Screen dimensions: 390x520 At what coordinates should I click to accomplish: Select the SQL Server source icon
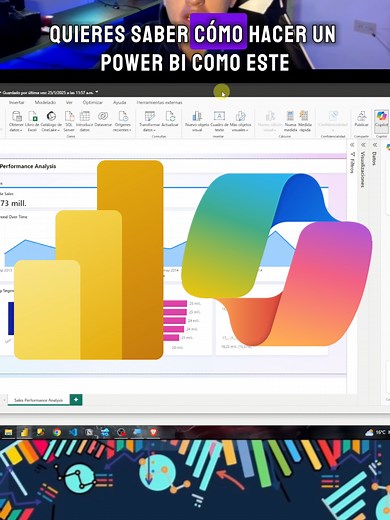click(69, 116)
